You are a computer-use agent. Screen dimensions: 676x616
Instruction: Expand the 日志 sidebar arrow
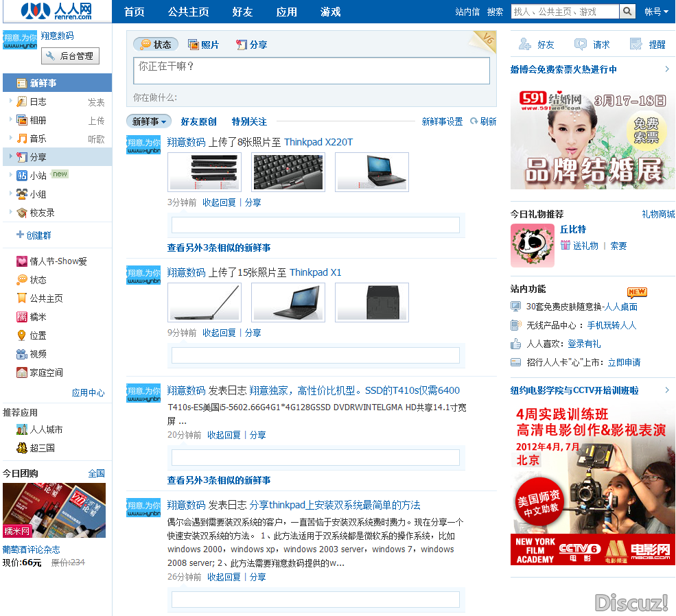pos(11,101)
